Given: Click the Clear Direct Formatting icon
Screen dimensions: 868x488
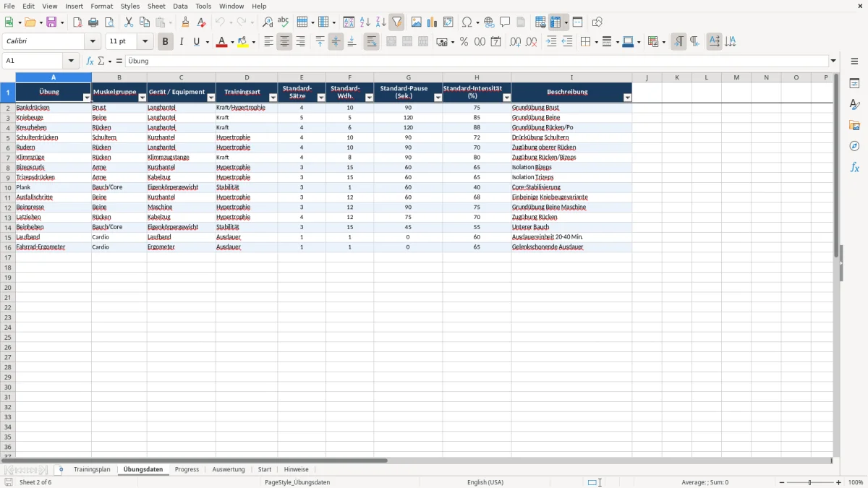Looking at the screenshot, I should coord(201,22).
